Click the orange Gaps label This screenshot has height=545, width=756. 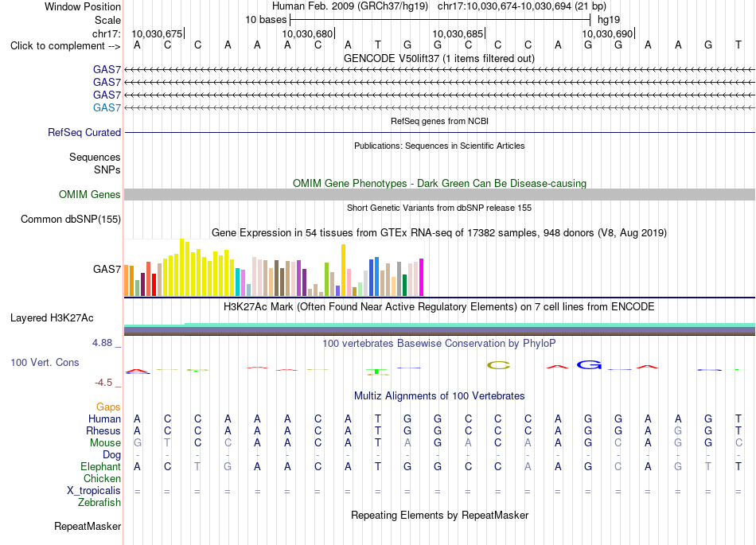point(108,407)
